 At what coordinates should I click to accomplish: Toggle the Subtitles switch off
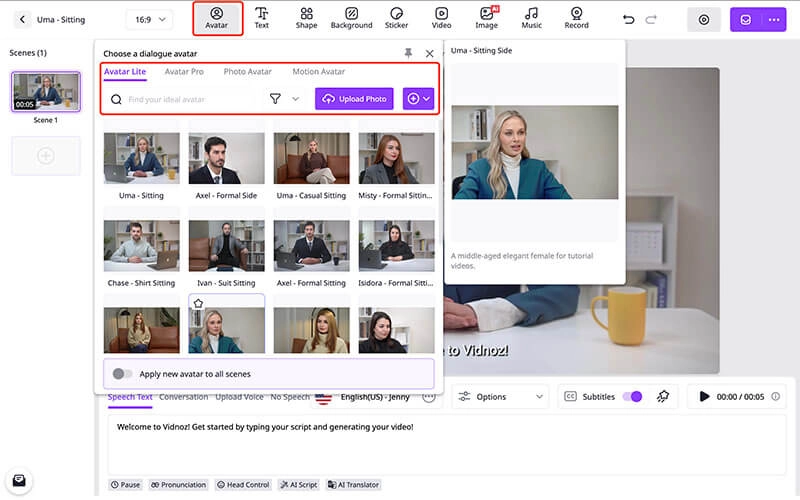coord(632,397)
